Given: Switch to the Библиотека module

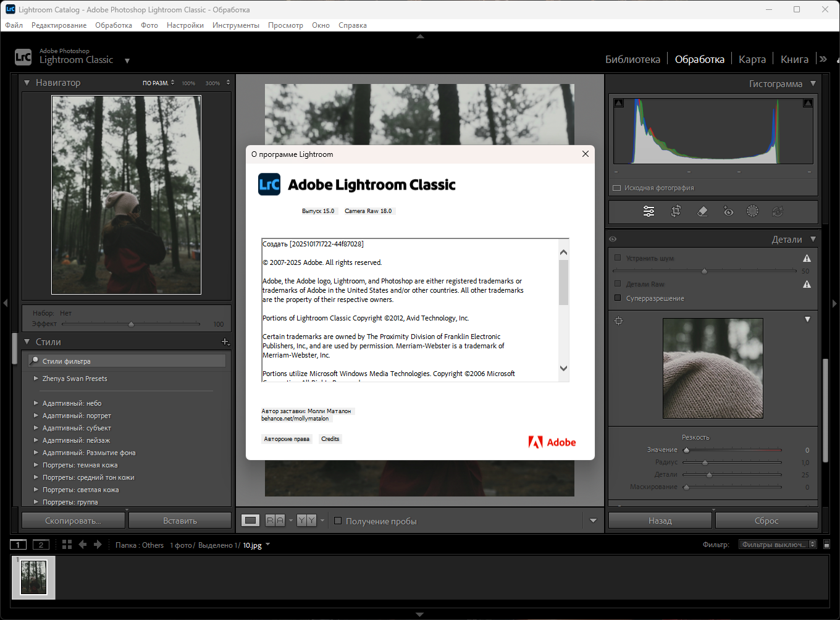Looking at the screenshot, I should click(632, 59).
